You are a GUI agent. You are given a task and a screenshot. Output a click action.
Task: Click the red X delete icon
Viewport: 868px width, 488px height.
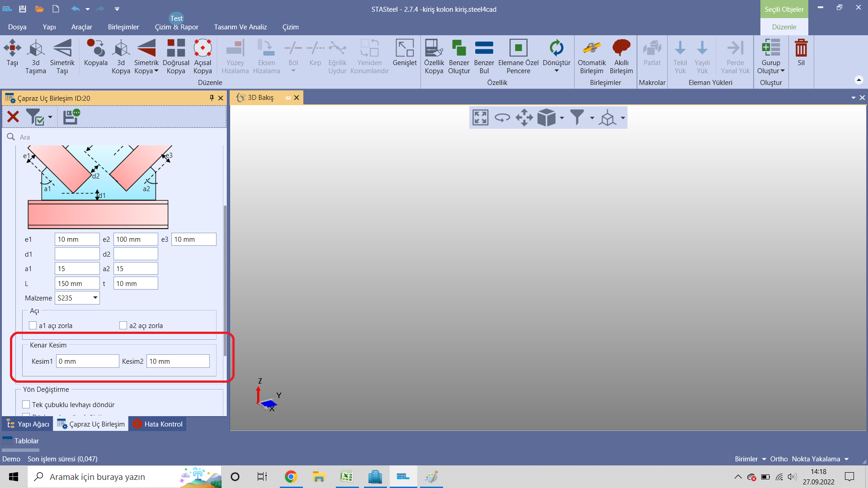(x=13, y=117)
